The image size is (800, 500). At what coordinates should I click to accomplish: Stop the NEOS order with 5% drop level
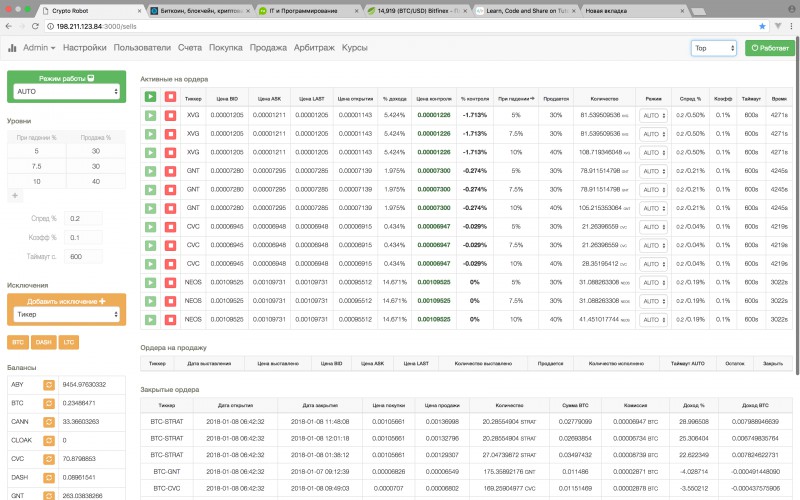[x=170, y=283]
